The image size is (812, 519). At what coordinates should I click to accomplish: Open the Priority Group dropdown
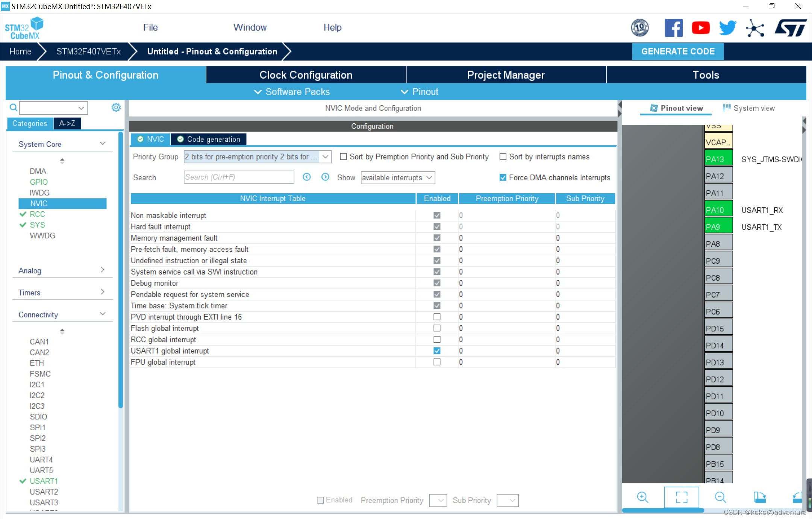[257, 157]
